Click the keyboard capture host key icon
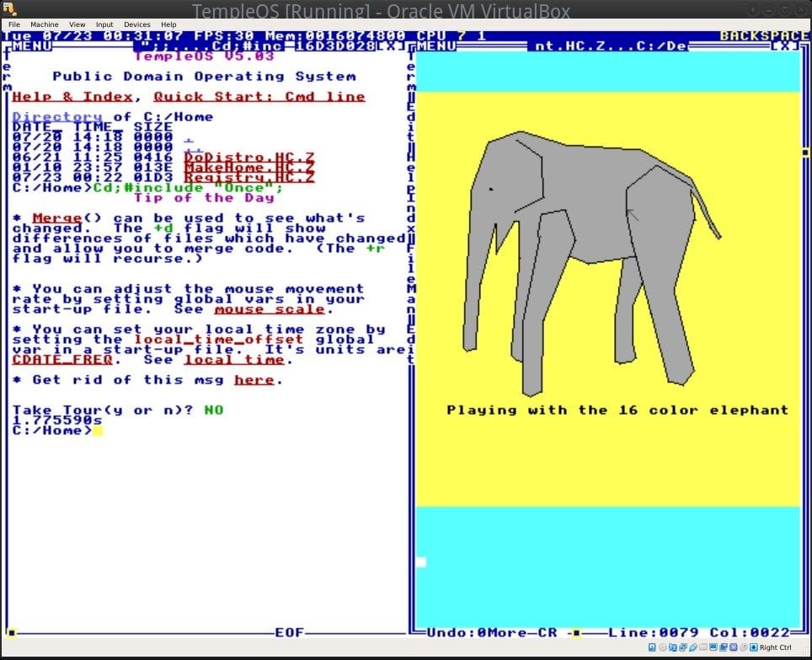This screenshot has width=812, height=660. click(754, 647)
